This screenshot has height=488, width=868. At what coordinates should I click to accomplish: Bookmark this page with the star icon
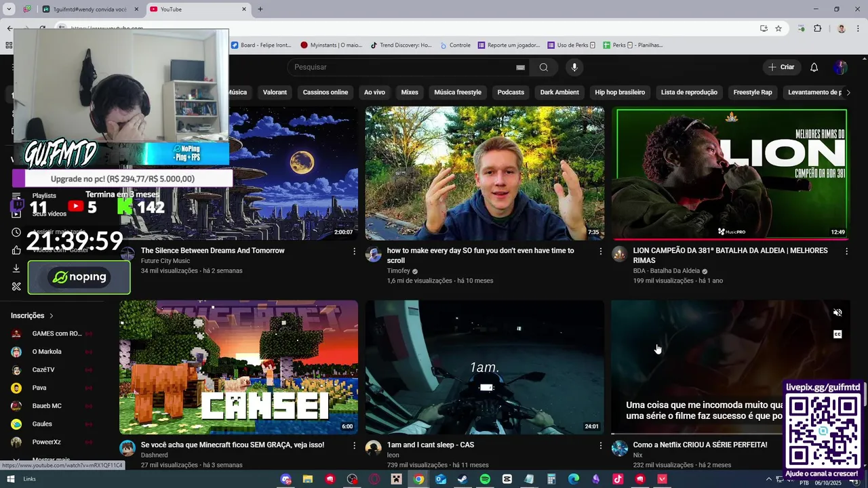tap(778, 28)
